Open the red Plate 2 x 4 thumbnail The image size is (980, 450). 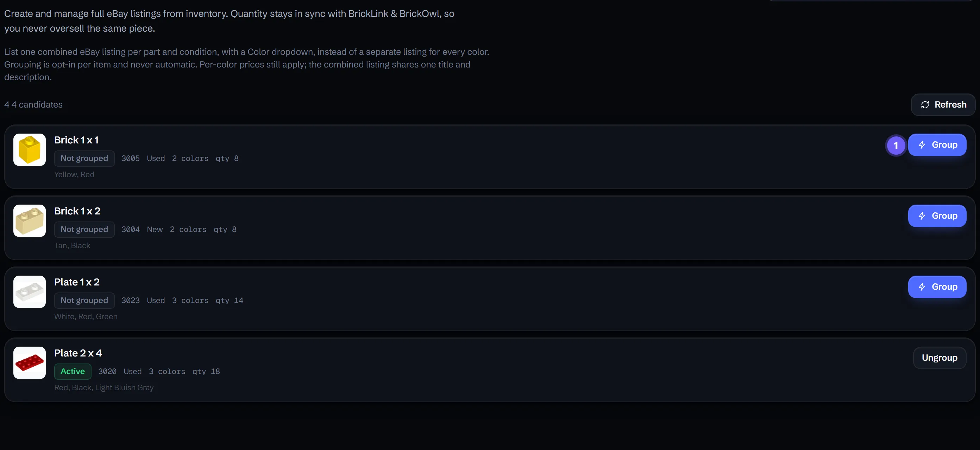[29, 363]
